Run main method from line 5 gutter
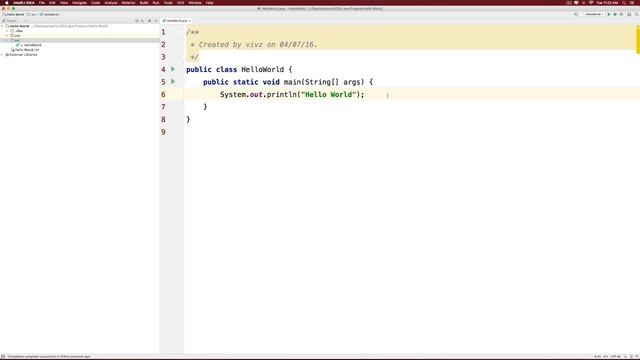Screen dimensions: 640x360 173,82
